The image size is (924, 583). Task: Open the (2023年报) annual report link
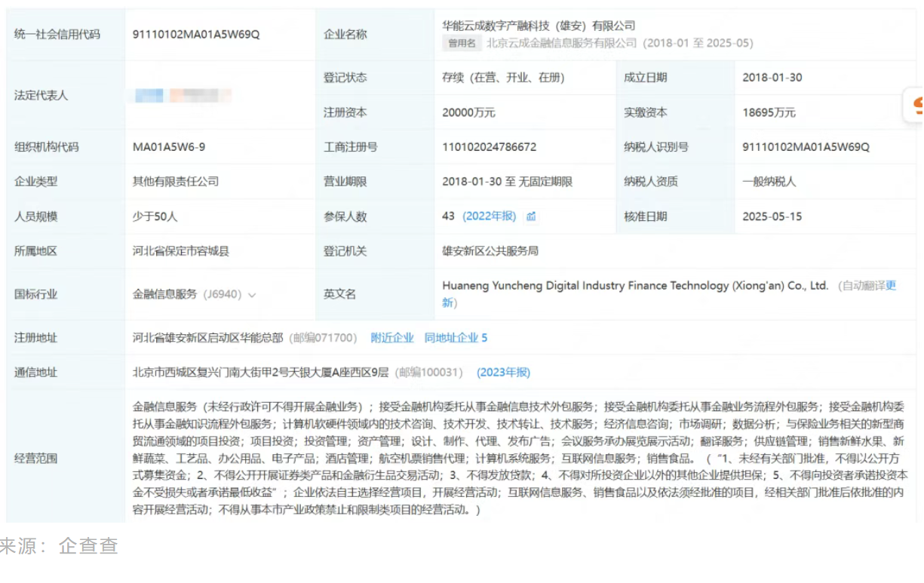(x=503, y=372)
